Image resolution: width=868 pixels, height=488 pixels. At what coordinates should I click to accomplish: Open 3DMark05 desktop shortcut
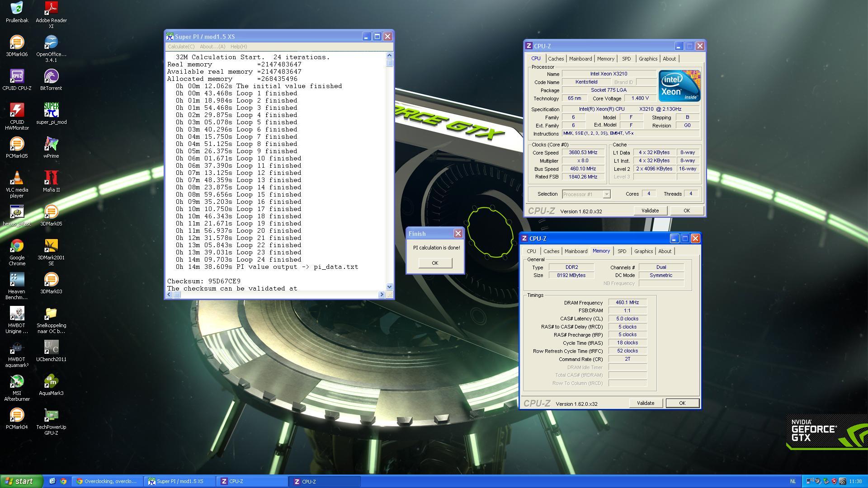(51, 215)
